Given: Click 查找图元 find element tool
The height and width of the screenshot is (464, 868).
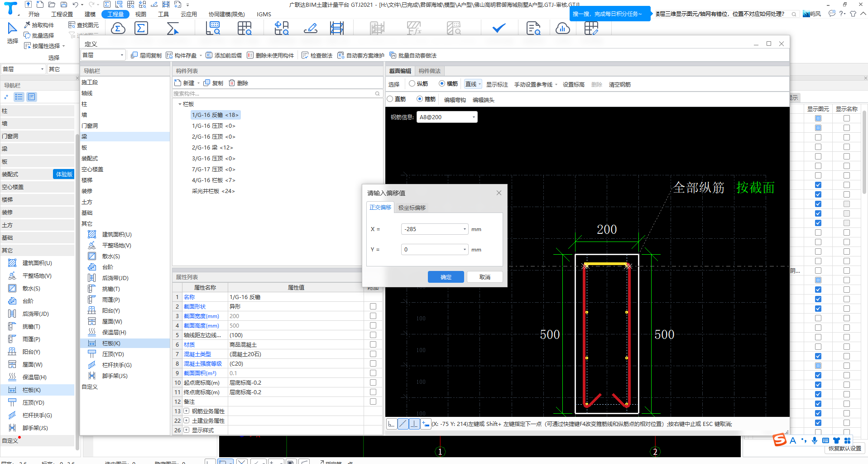Looking at the screenshot, I should tap(83, 25).
